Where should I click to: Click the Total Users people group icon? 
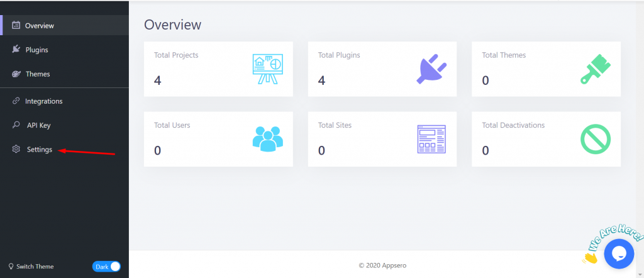tap(267, 138)
